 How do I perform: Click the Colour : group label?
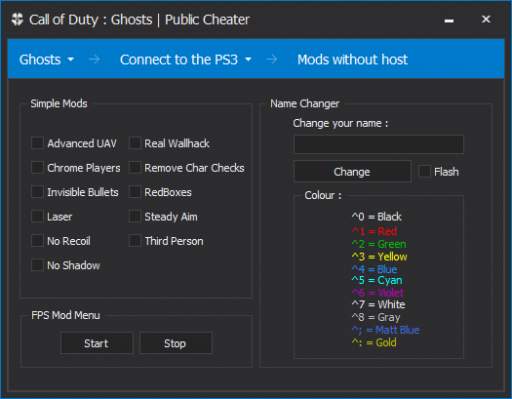[323, 195]
